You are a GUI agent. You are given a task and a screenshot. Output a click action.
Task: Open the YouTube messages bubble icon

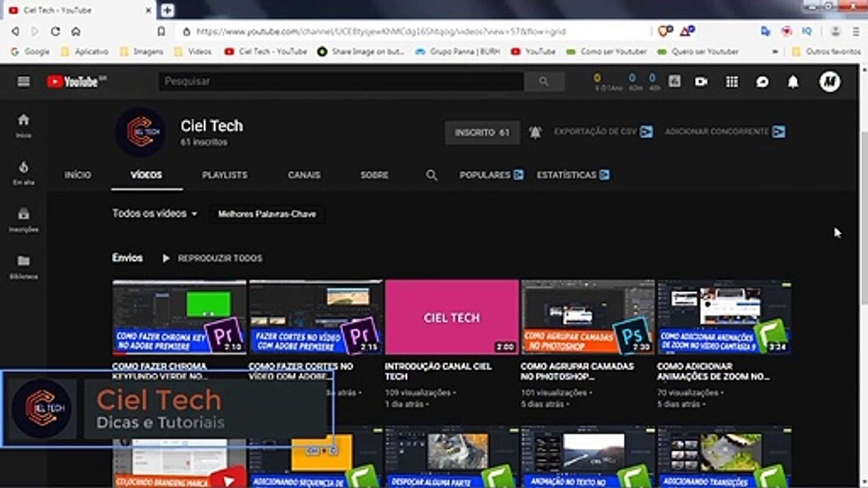[762, 81]
